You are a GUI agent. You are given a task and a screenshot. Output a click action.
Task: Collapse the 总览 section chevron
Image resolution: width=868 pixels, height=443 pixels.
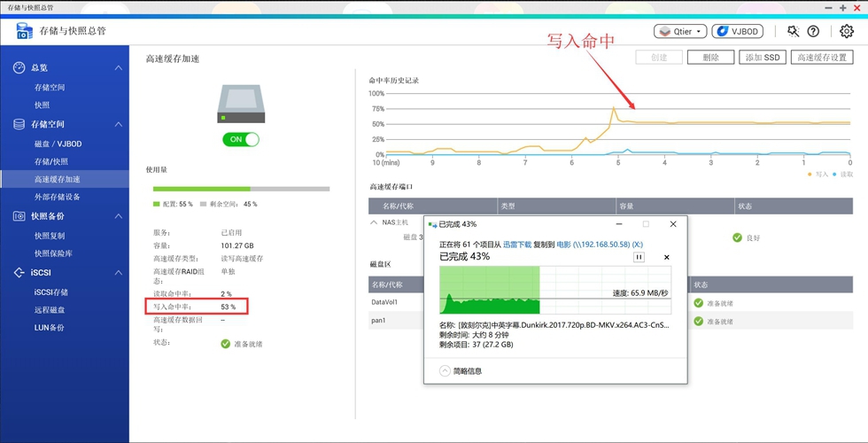point(119,67)
